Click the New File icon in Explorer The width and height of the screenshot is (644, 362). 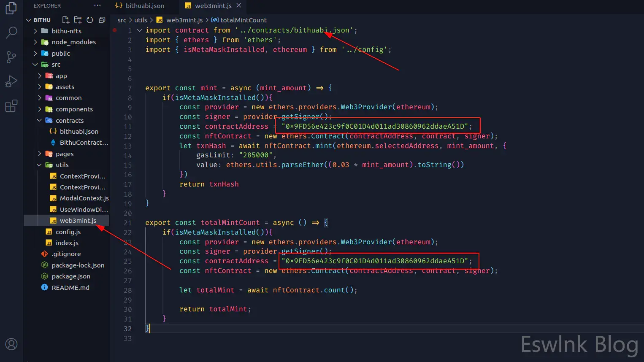pos(65,20)
